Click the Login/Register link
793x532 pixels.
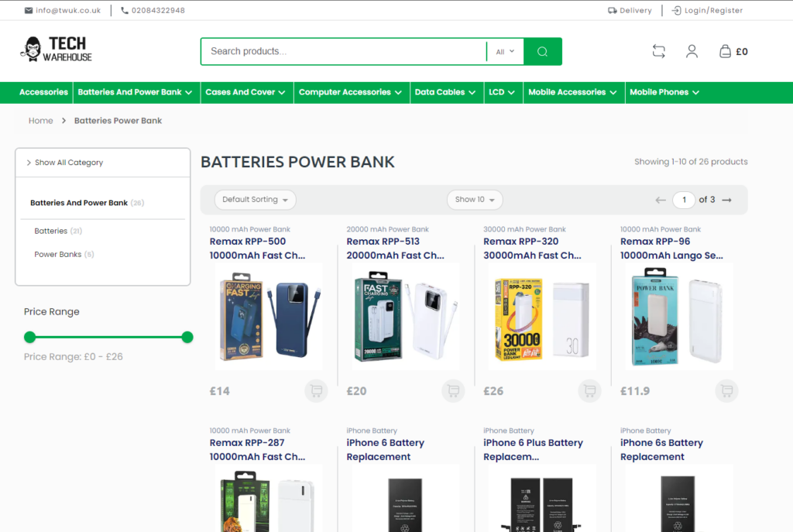click(713, 10)
